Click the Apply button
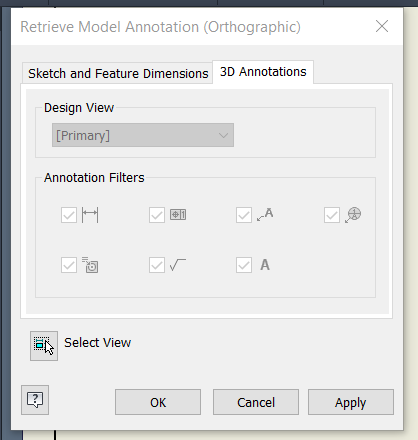Viewport: 418px width, 440px height. (x=351, y=402)
